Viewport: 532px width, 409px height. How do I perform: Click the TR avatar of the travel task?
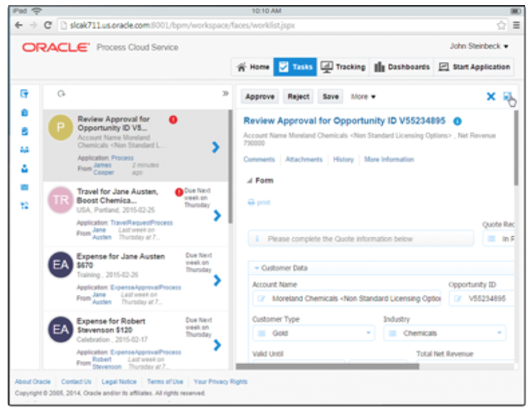point(60,200)
